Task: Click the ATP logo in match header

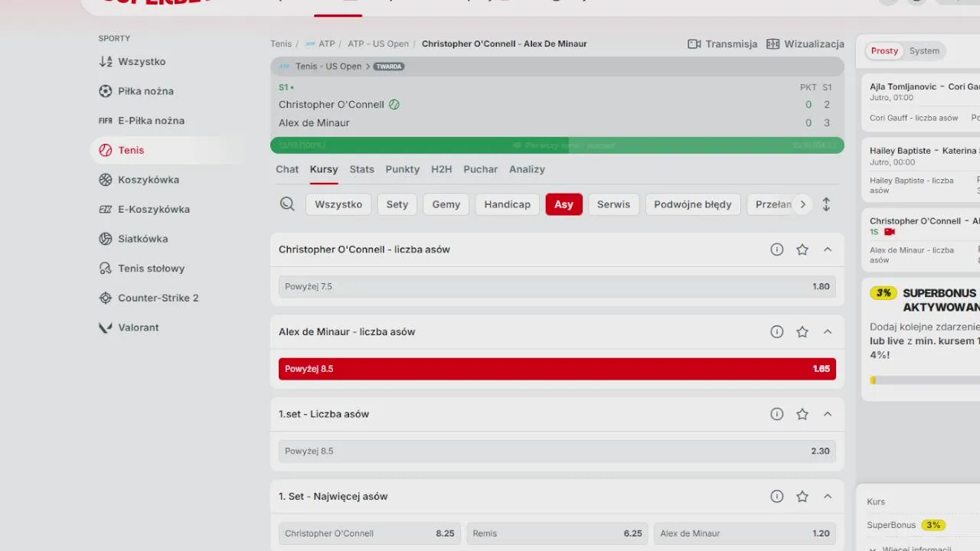Action: 284,67
